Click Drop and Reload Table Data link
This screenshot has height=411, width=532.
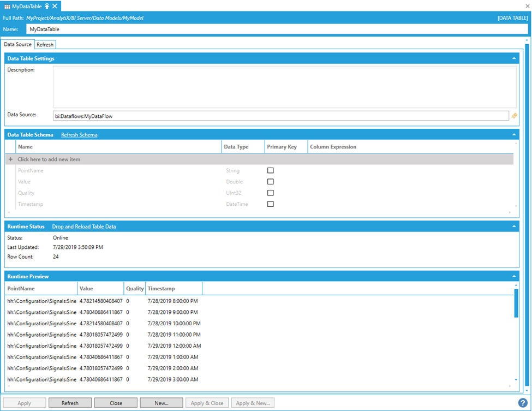pyautogui.click(x=83, y=227)
